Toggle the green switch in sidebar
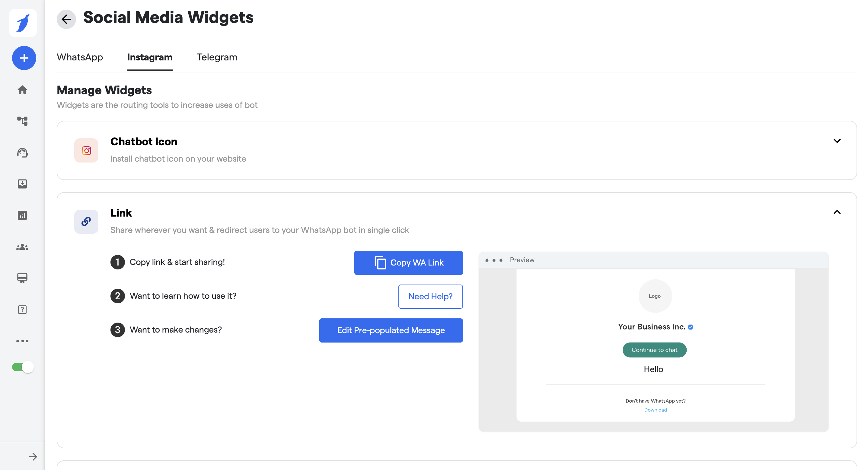The width and height of the screenshot is (868, 470). tap(23, 367)
